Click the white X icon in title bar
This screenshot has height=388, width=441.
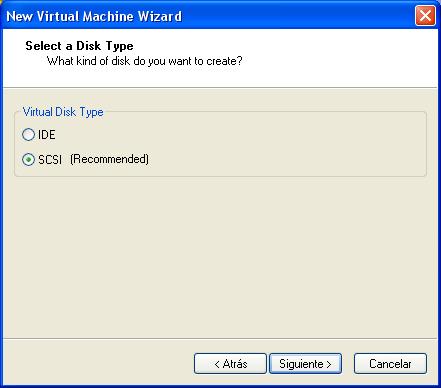425,16
